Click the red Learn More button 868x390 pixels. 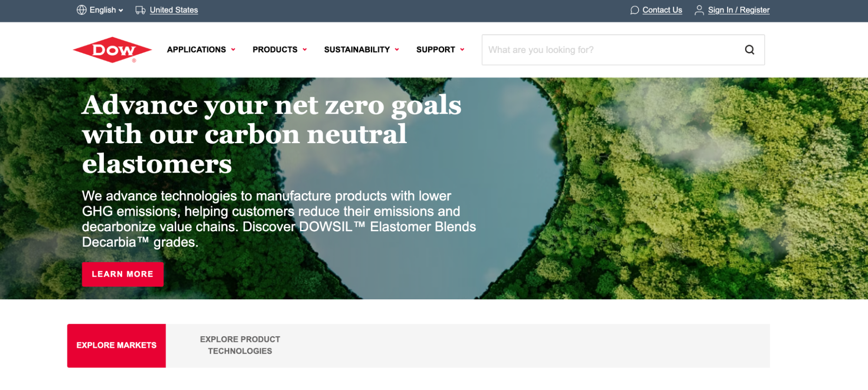pyautogui.click(x=123, y=274)
